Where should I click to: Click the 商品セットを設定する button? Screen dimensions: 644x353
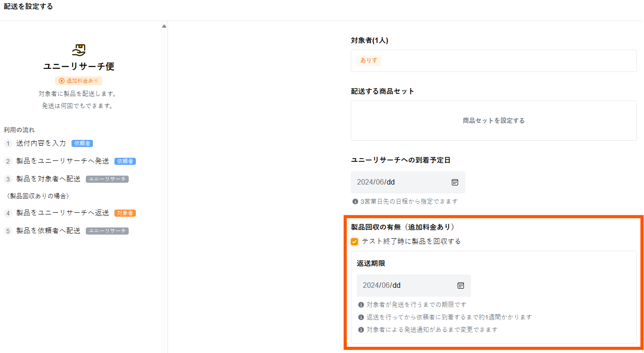tap(493, 121)
